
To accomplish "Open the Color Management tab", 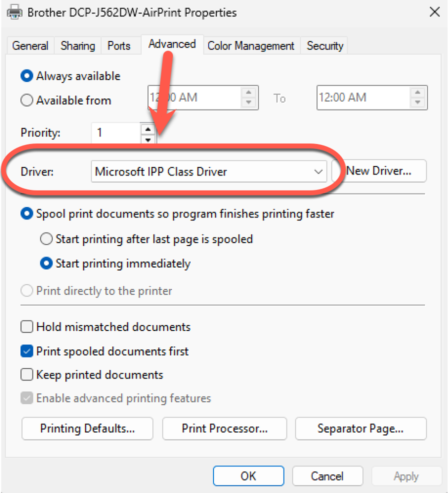I will click(250, 46).
